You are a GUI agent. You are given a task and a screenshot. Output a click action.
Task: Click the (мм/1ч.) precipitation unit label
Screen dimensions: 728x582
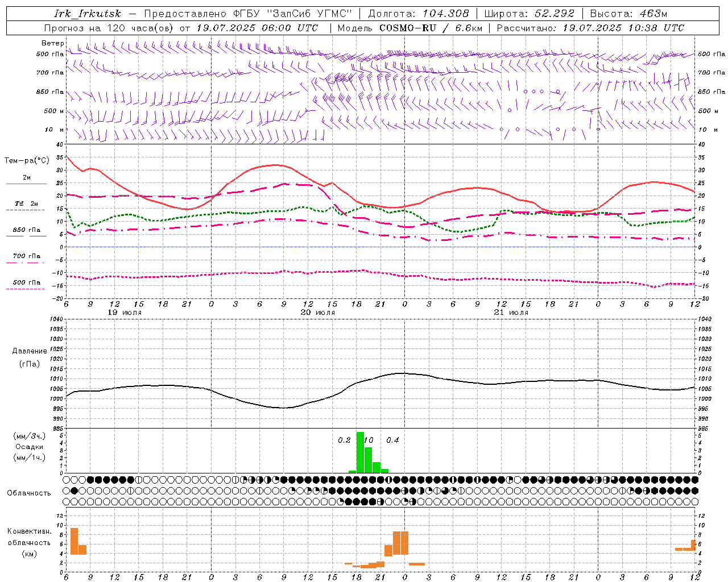click(30, 458)
